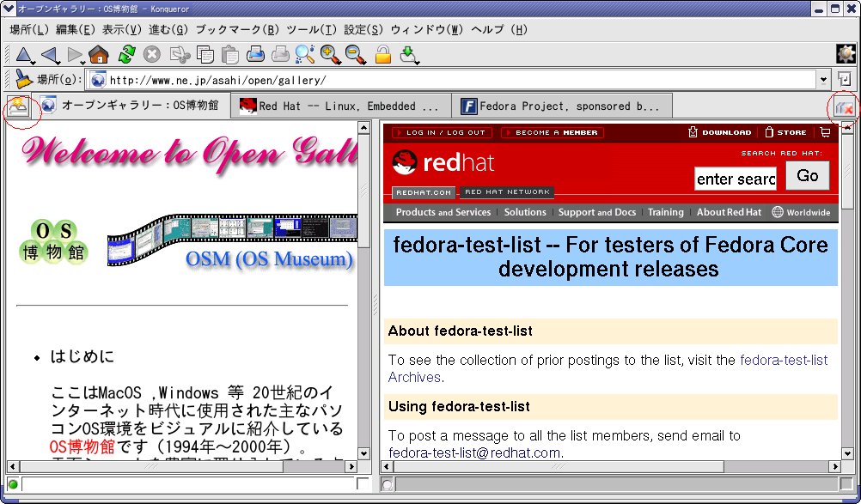Click the Go search button on Red Hat page

coord(807,175)
